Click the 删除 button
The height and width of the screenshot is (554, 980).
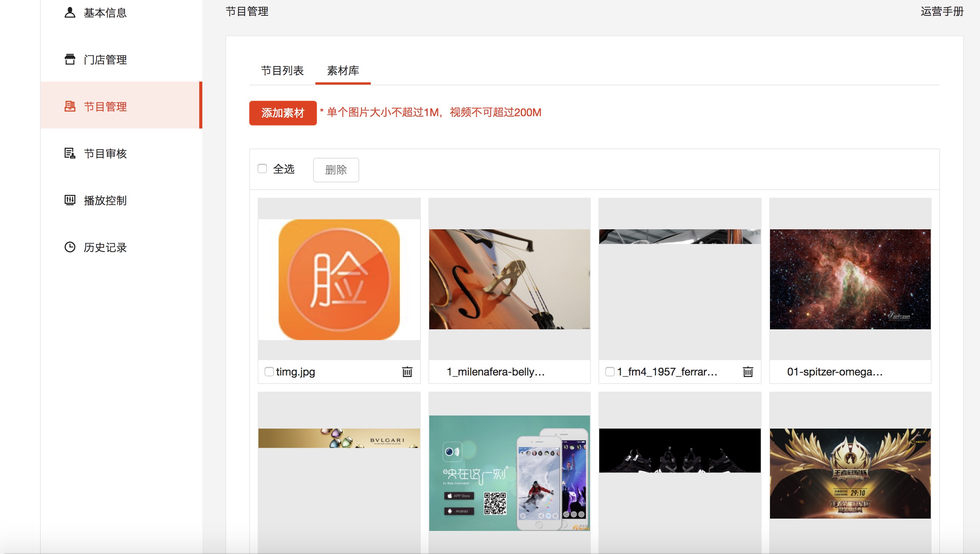(x=336, y=170)
